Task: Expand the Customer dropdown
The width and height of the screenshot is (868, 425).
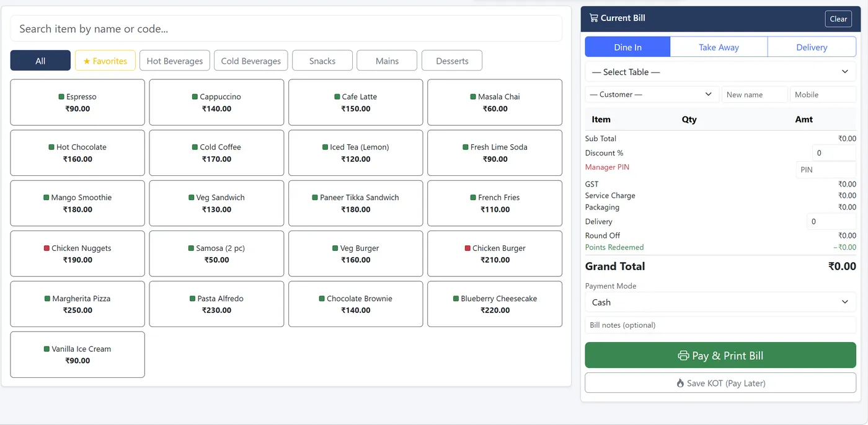Action: point(652,95)
